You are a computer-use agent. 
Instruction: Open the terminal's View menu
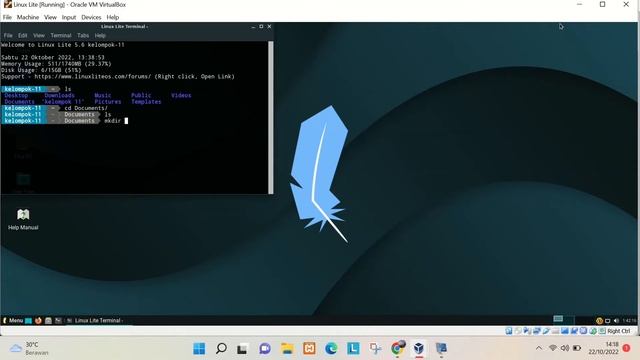[39, 36]
